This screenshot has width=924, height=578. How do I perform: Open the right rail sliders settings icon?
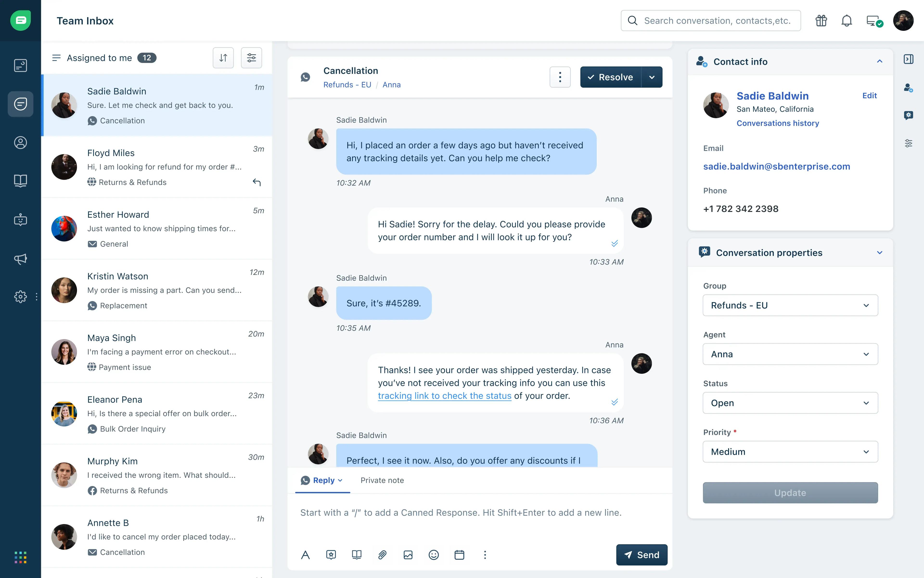point(909,143)
